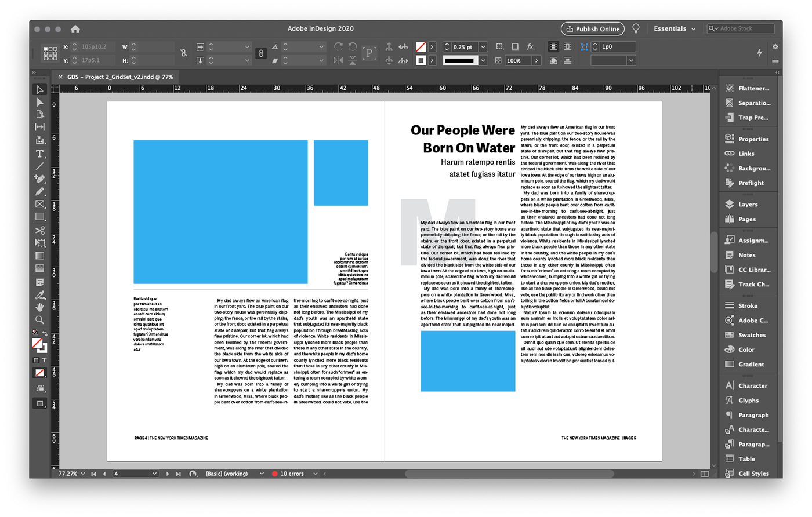The height and width of the screenshot is (517, 812).
Task: Select the Pencil tool
Action: [x=39, y=191]
